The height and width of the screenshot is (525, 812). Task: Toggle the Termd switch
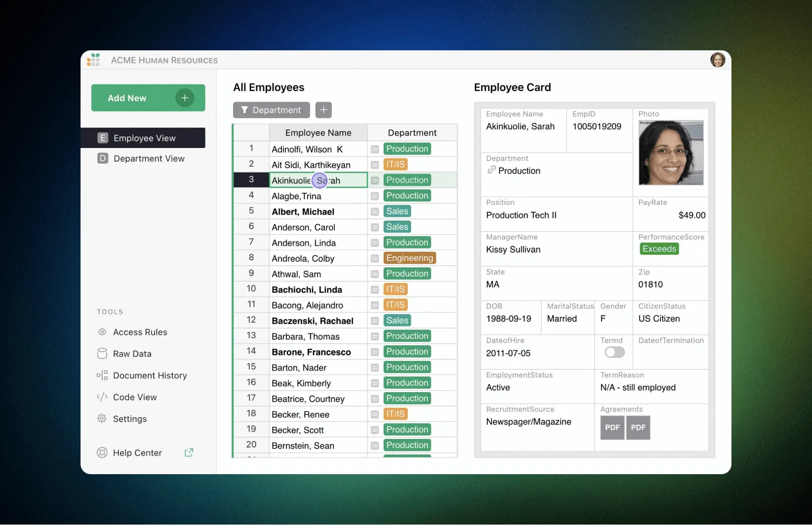[x=615, y=352]
